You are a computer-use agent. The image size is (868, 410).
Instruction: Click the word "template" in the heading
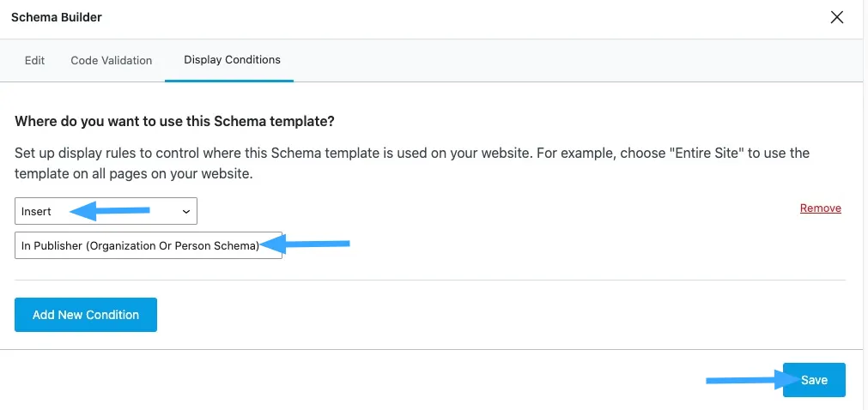303,122
